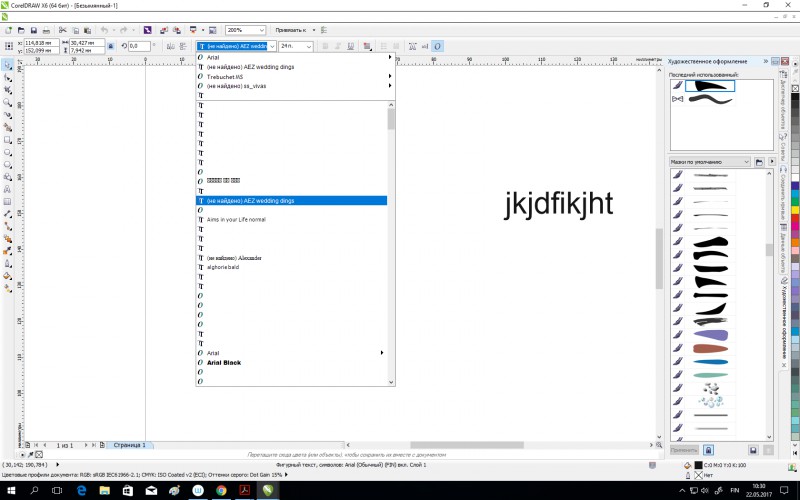Select the blue brush stroke preset
Screen dimensions: 800x500
click(711, 362)
